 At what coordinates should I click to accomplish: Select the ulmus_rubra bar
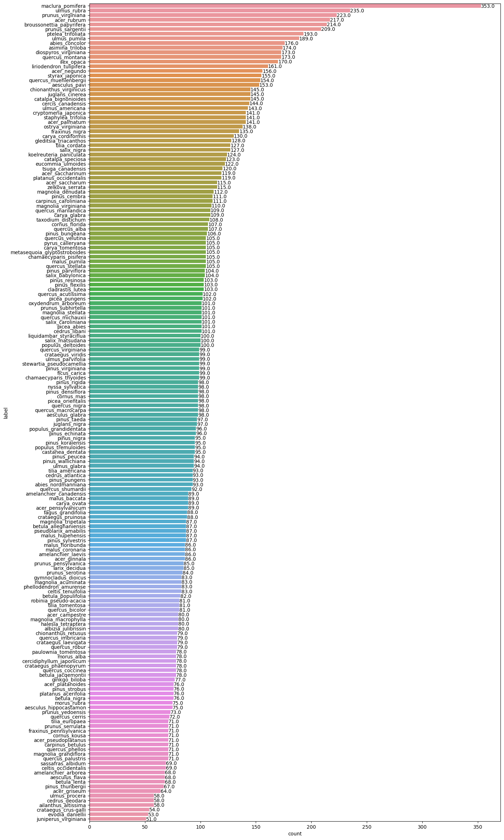click(220, 11)
